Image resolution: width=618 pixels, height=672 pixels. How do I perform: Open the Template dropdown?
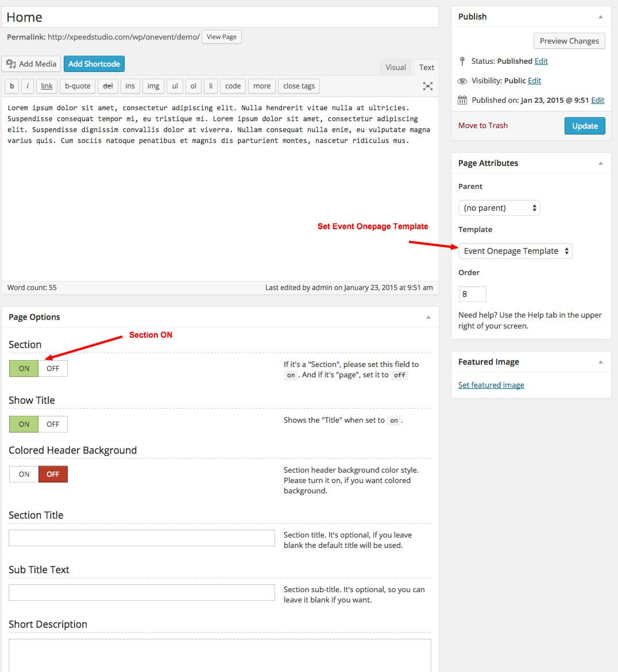(x=515, y=251)
